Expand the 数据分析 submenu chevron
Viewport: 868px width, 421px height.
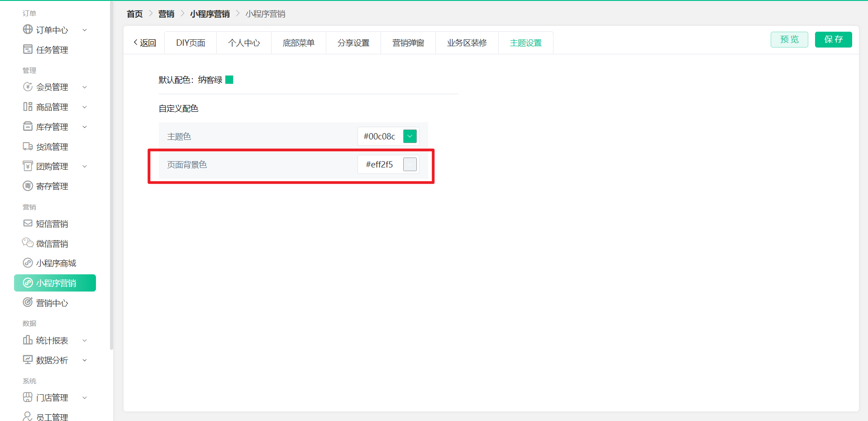85,360
